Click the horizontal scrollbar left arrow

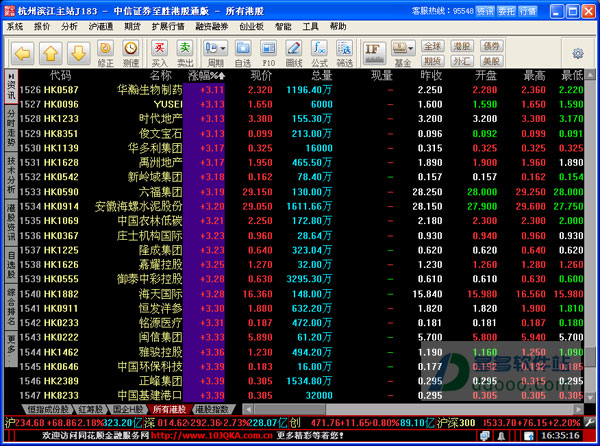(248, 410)
